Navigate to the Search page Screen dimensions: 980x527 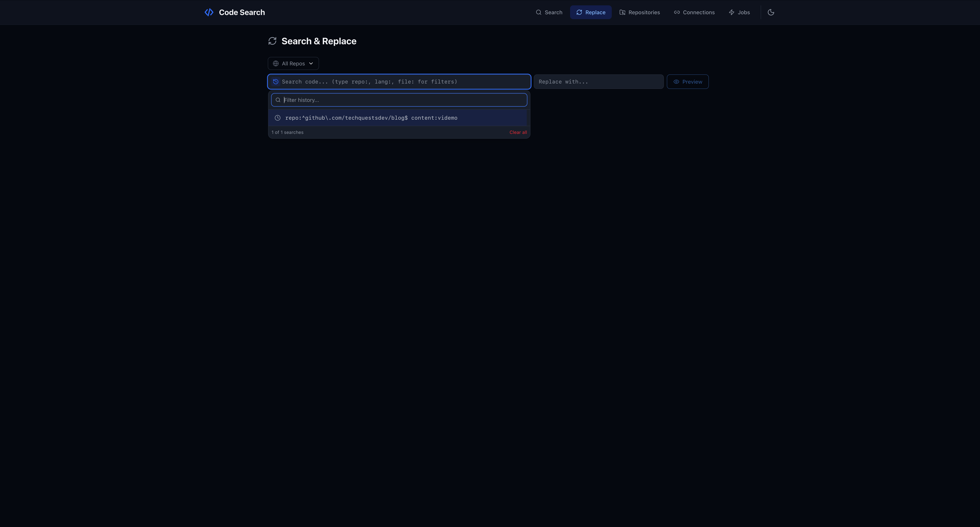click(549, 12)
